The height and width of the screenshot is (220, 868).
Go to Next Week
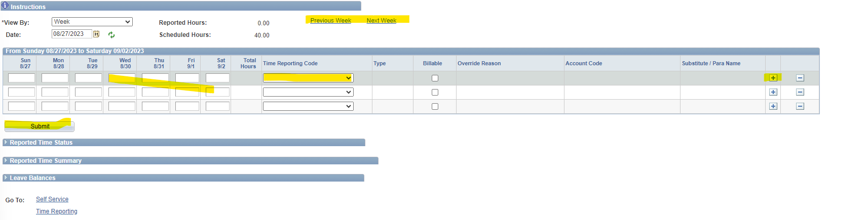pyautogui.click(x=382, y=21)
